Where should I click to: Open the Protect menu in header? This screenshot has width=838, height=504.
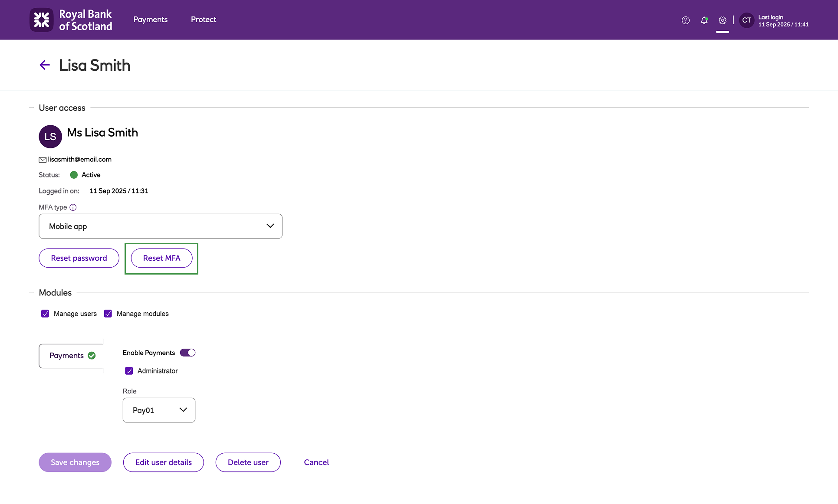[203, 20]
